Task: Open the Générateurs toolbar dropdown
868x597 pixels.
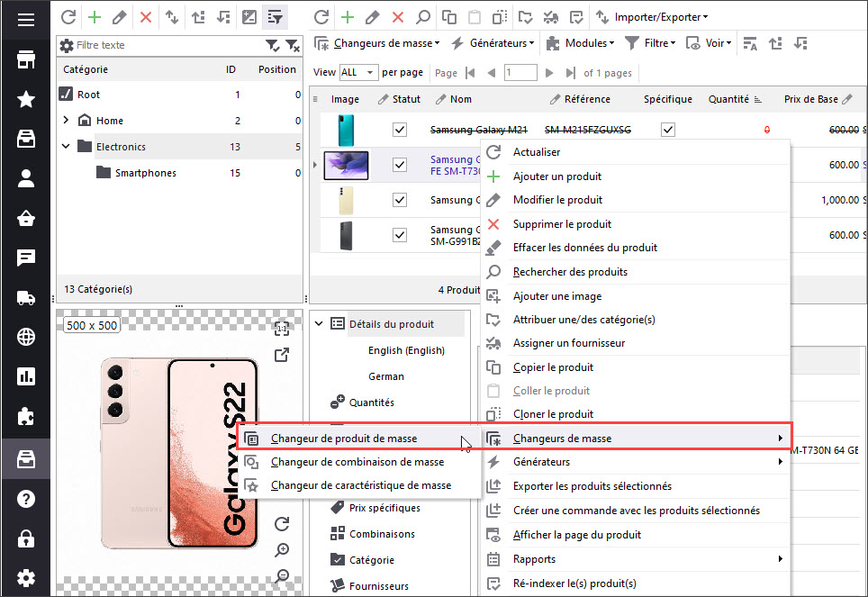Action: (x=493, y=43)
